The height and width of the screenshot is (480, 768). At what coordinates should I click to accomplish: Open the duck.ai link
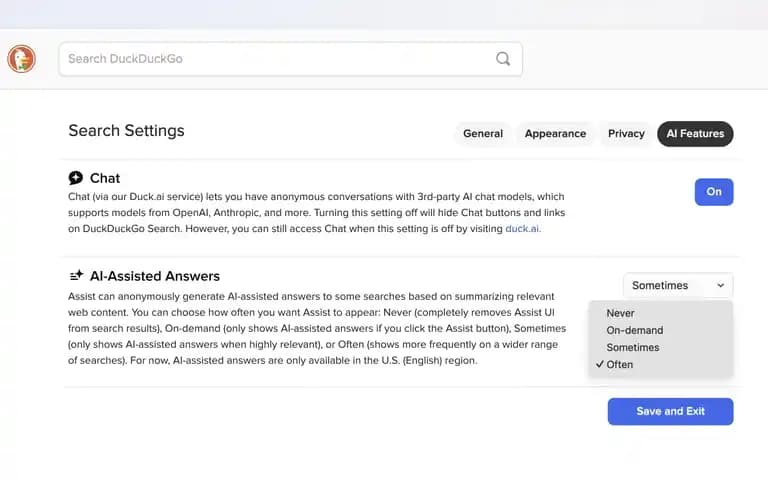tap(523, 229)
